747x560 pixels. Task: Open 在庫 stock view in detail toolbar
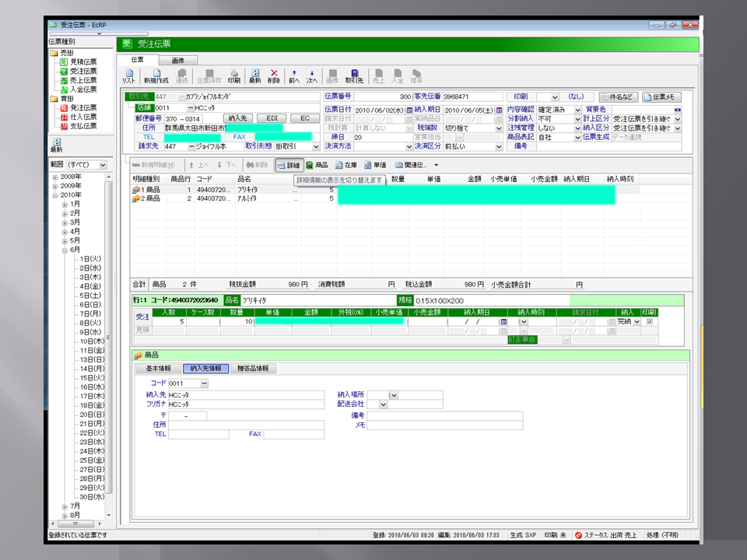coord(345,165)
